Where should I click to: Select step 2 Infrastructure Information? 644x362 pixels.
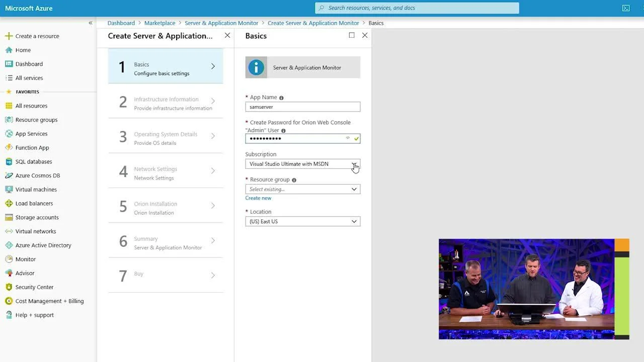166,103
